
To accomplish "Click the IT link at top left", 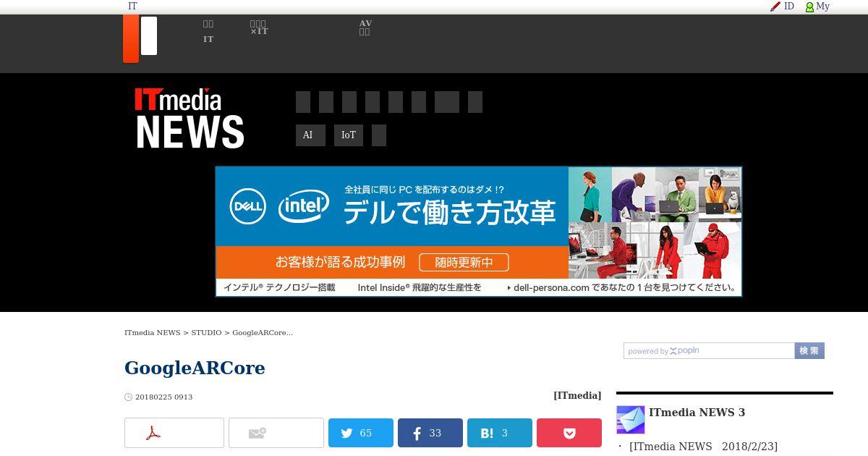I will tap(132, 7).
